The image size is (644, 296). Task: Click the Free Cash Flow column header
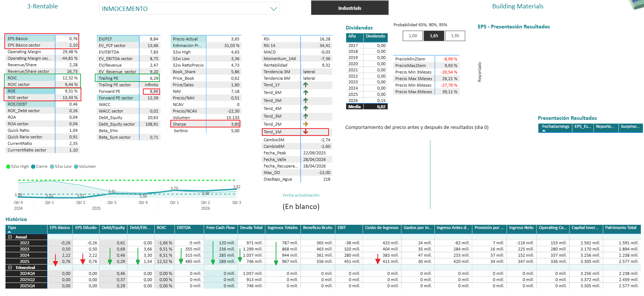click(x=221, y=229)
